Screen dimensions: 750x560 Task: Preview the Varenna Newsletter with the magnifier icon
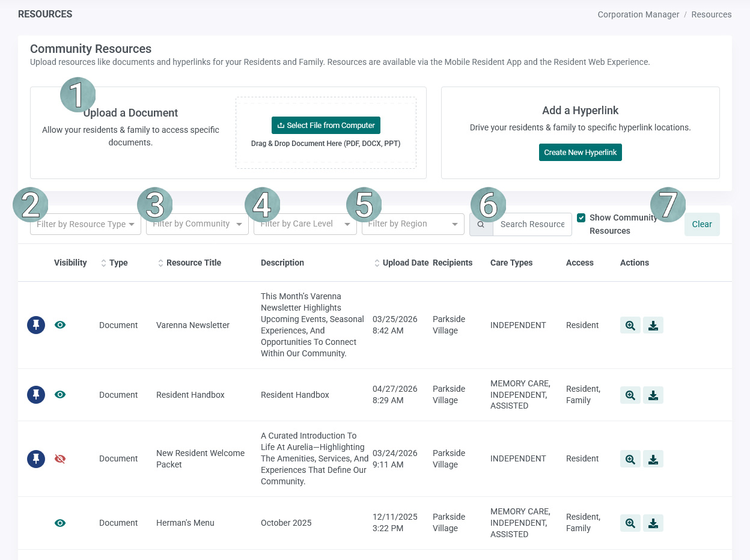[630, 325]
